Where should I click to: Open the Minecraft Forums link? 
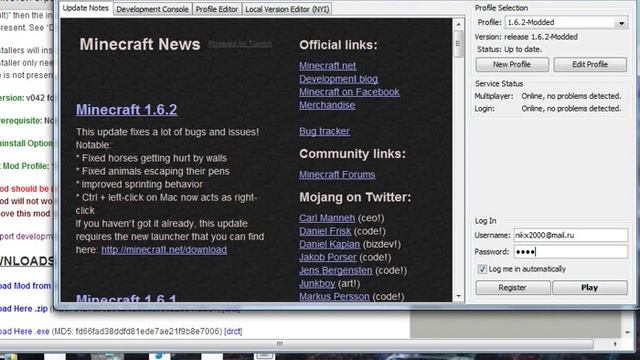tap(337, 174)
